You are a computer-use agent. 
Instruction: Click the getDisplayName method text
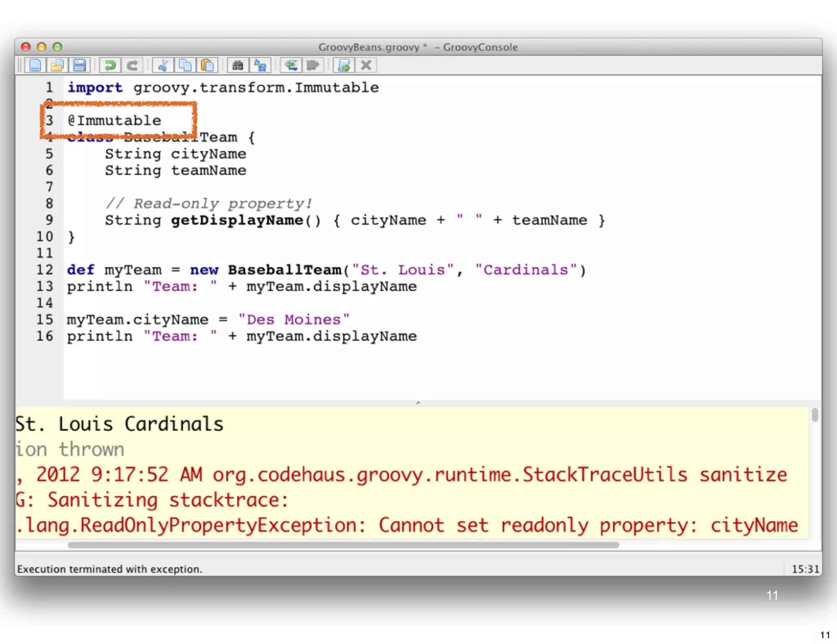(237, 220)
